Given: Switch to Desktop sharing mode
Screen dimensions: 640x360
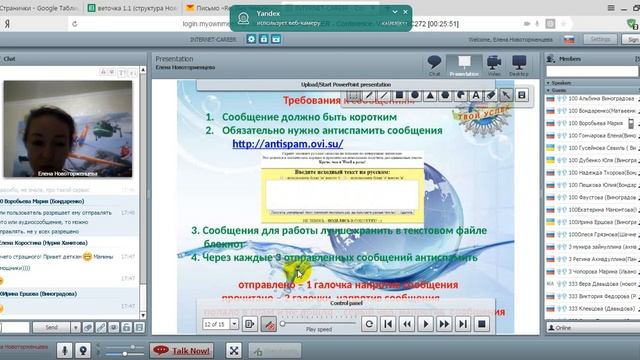Looking at the screenshot, I should tap(519, 66).
